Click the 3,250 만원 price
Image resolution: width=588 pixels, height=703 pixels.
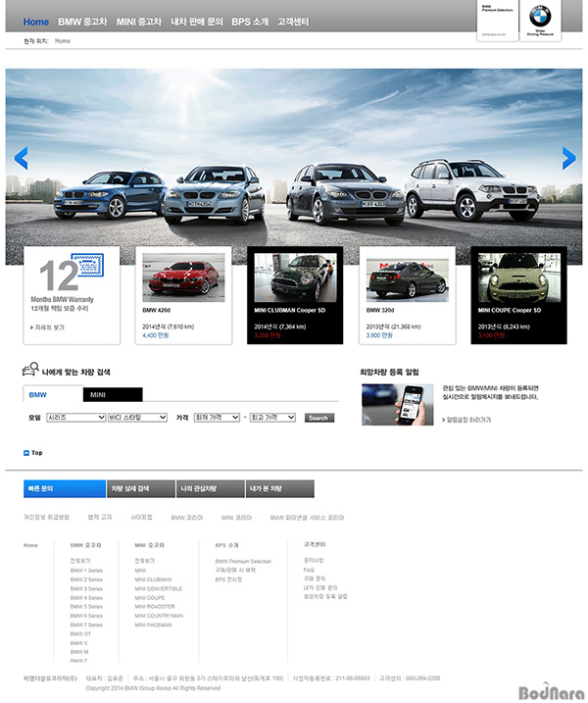[268, 335]
